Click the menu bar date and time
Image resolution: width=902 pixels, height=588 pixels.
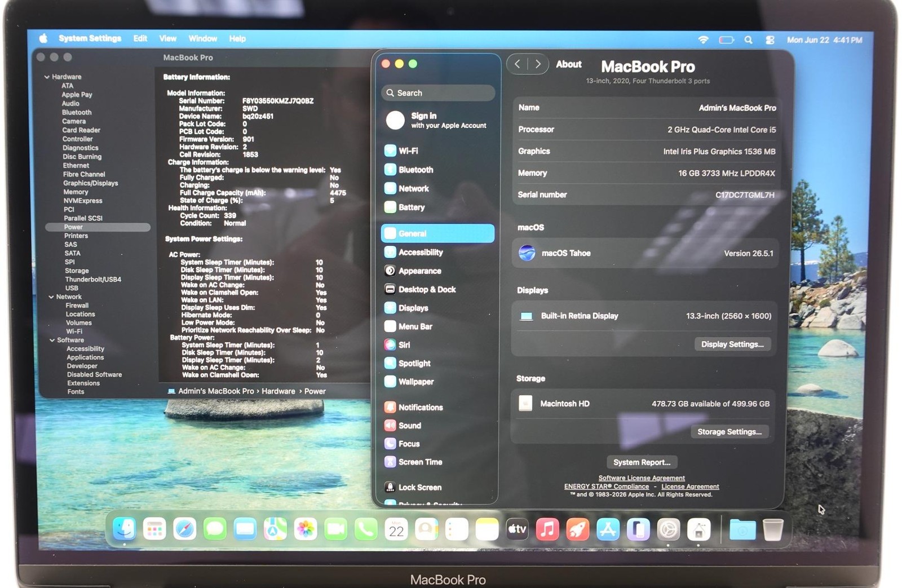824,39
